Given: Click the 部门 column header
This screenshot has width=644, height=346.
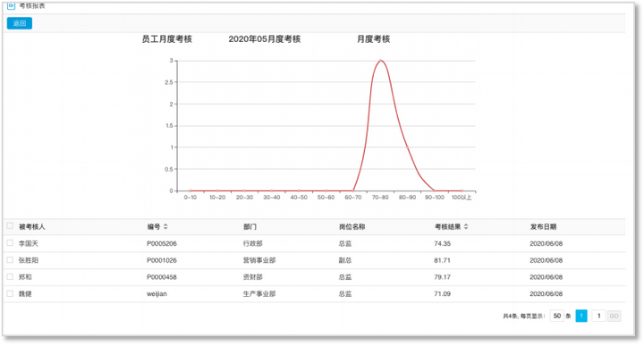Looking at the screenshot, I should [250, 226].
